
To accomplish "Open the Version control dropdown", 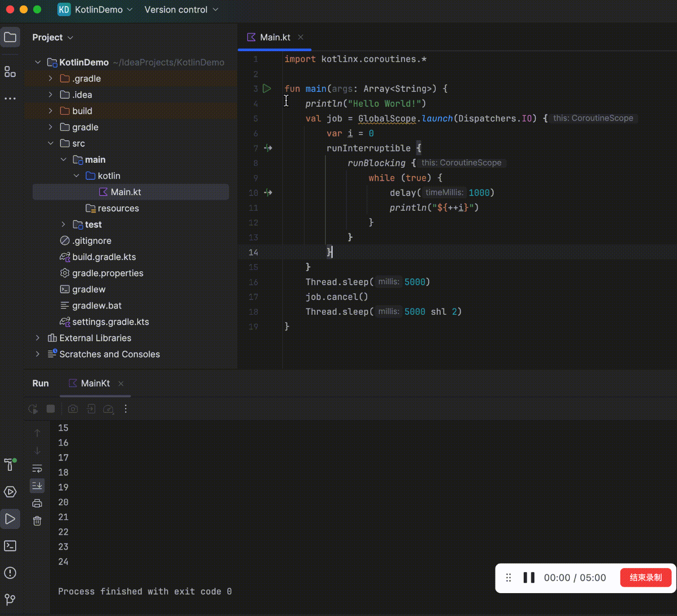I will (181, 9).
